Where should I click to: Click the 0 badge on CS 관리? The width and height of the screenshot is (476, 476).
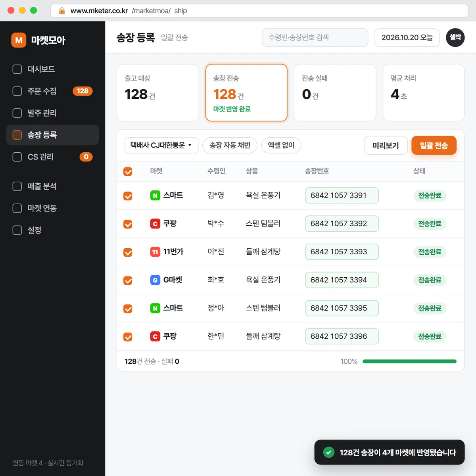click(x=86, y=157)
